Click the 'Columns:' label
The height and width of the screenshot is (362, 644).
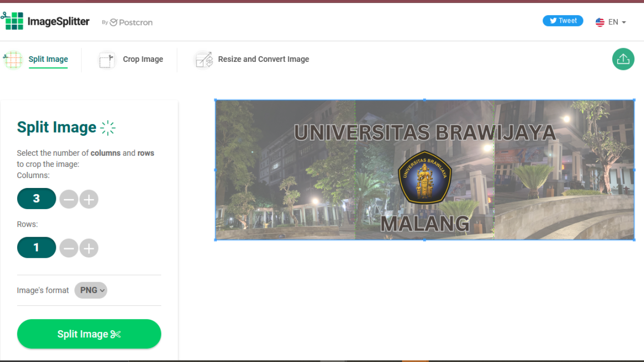33,175
